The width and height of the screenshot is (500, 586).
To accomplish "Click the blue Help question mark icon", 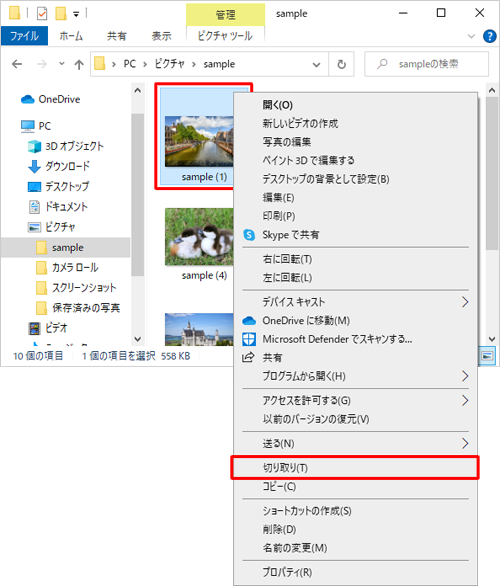I will tap(490, 36).
